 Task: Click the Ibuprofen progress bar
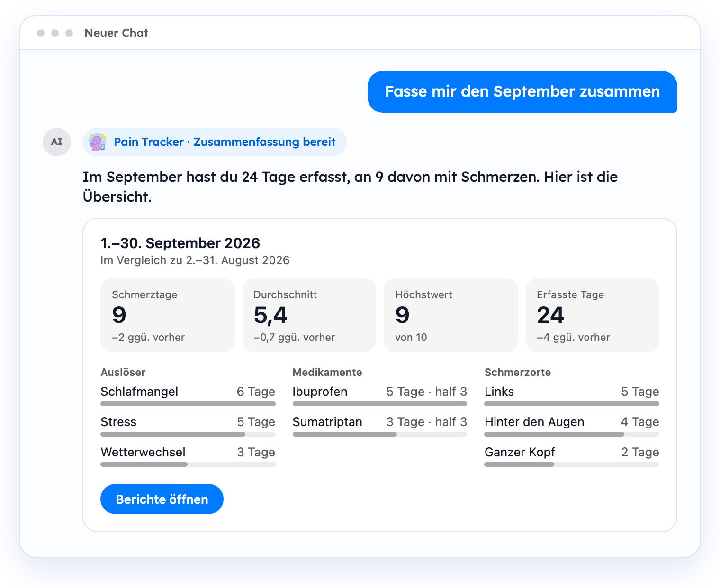(x=380, y=404)
